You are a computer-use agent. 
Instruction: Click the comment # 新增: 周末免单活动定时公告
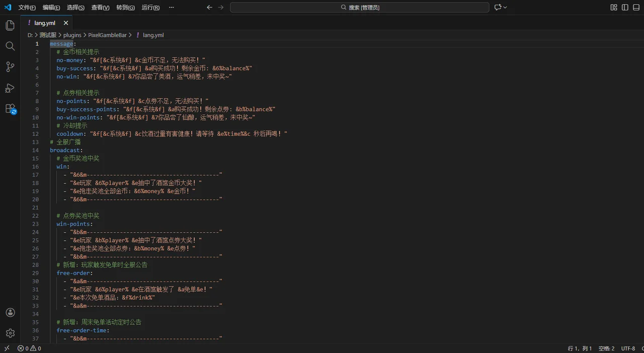point(99,322)
